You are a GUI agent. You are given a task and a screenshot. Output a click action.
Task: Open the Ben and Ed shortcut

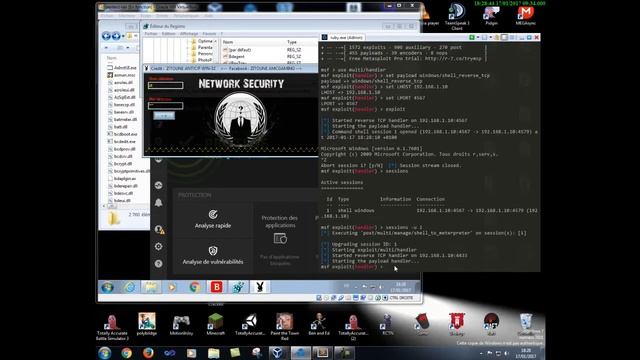coord(319,324)
